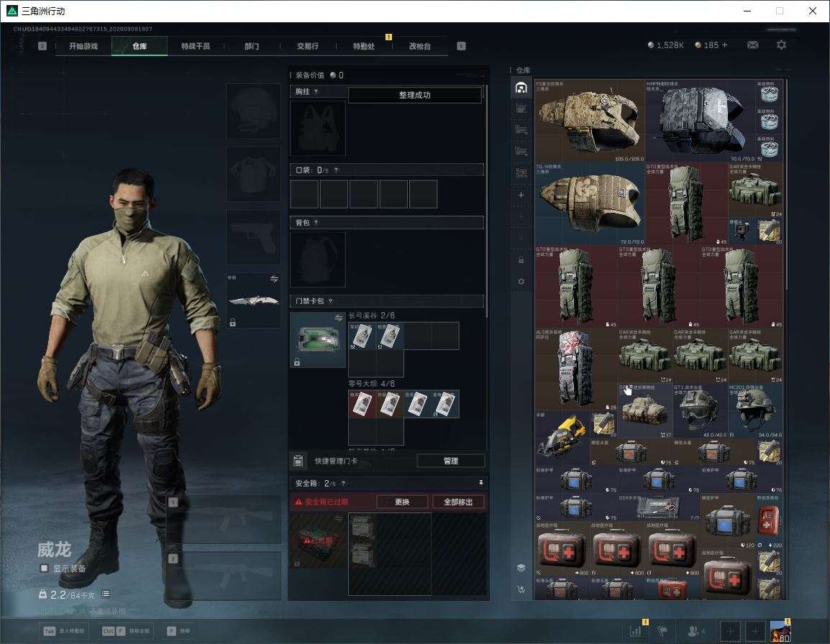The width and height of the screenshot is (830, 644).
Task: Select first keycard under 零号大坝
Action: click(x=362, y=404)
